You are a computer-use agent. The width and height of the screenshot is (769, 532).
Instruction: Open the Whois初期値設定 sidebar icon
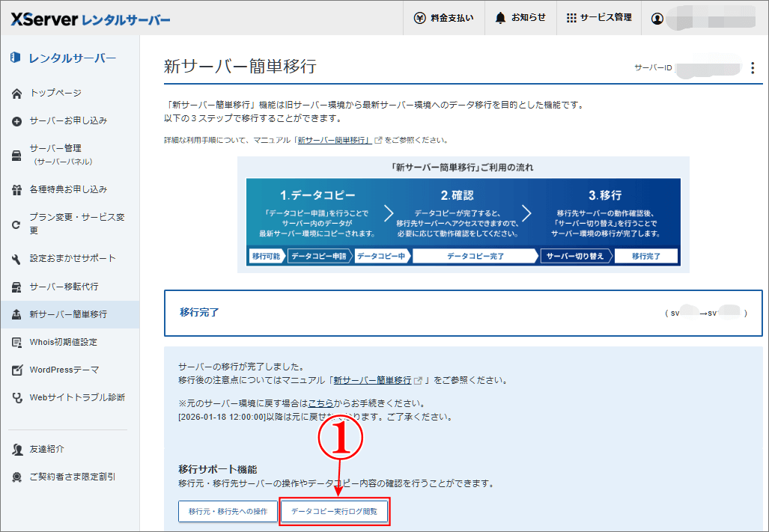click(x=16, y=340)
